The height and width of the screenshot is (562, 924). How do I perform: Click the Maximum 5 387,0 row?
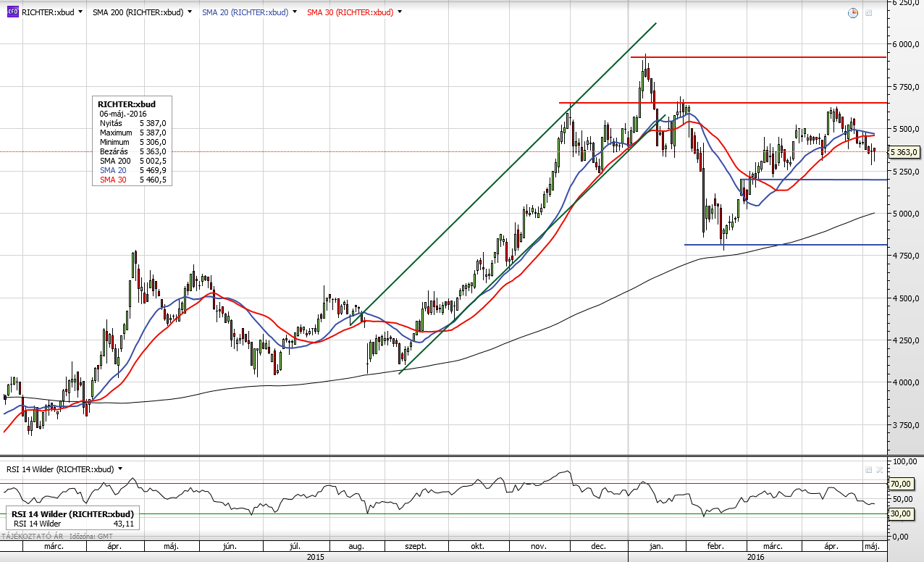(x=133, y=133)
